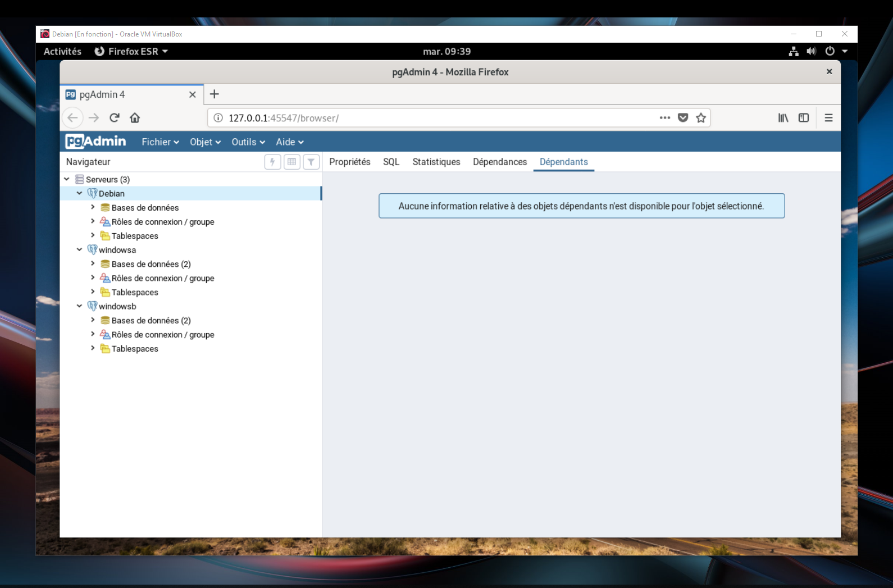Expand Bases de données (2) under windowsa
This screenshot has height=588, width=893.
(x=93, y=263)
